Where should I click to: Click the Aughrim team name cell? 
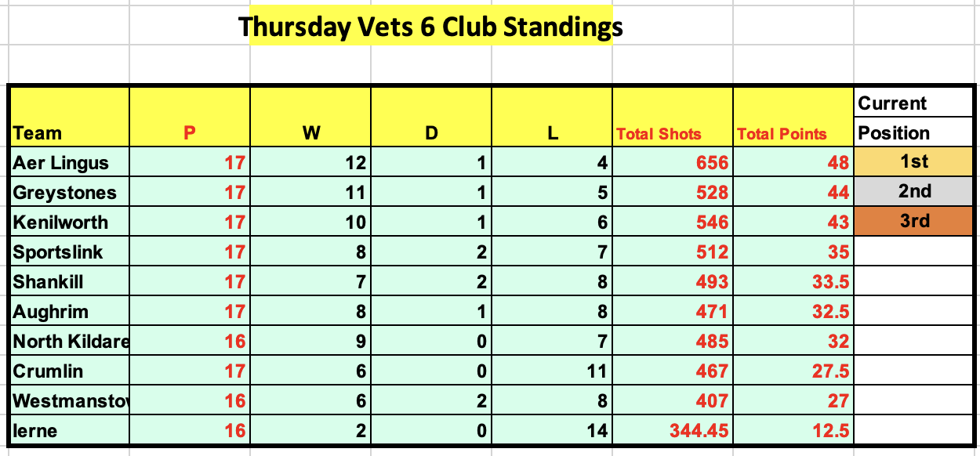tap(69, 311)
